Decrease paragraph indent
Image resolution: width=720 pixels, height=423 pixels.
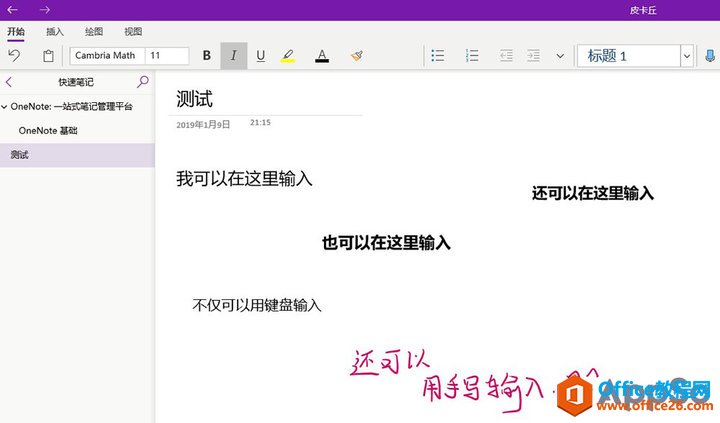pyautogui.click(x=506, y=56)
